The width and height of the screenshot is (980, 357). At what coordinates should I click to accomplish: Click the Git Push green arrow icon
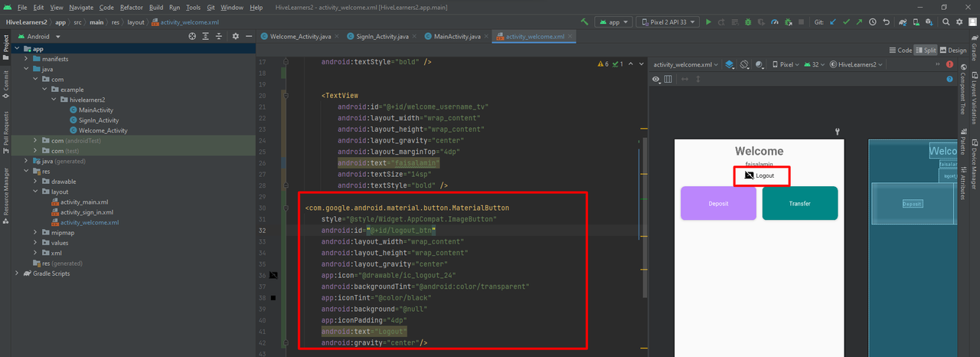click(x=859, y=22)
